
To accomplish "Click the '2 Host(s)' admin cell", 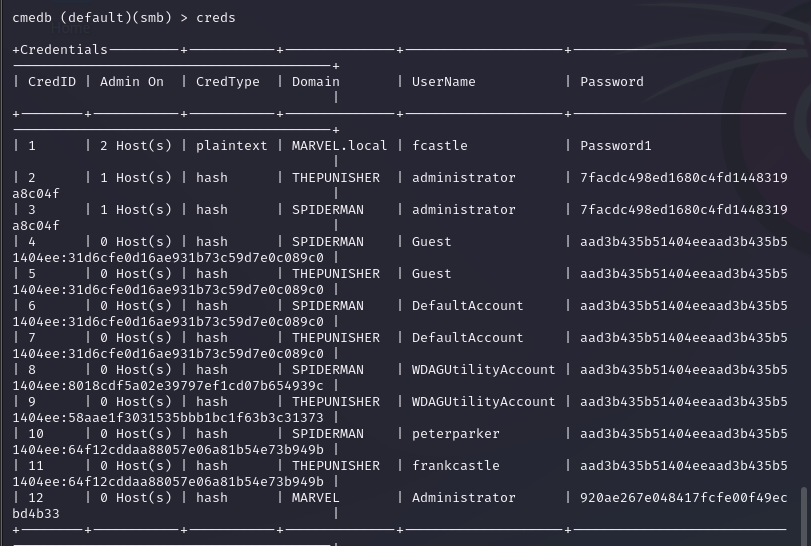I will tap(136, 146).
